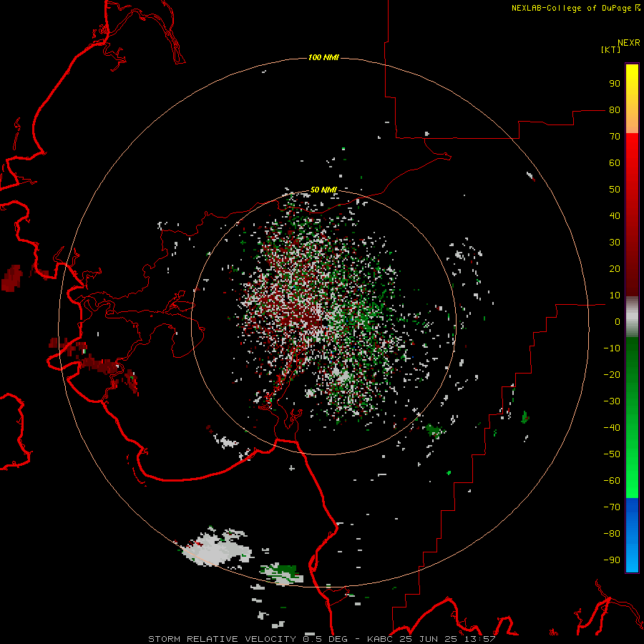Viewport: 644px width, 644px height.
Task: Click the "[KT]" units label
Action: (610, 49)
